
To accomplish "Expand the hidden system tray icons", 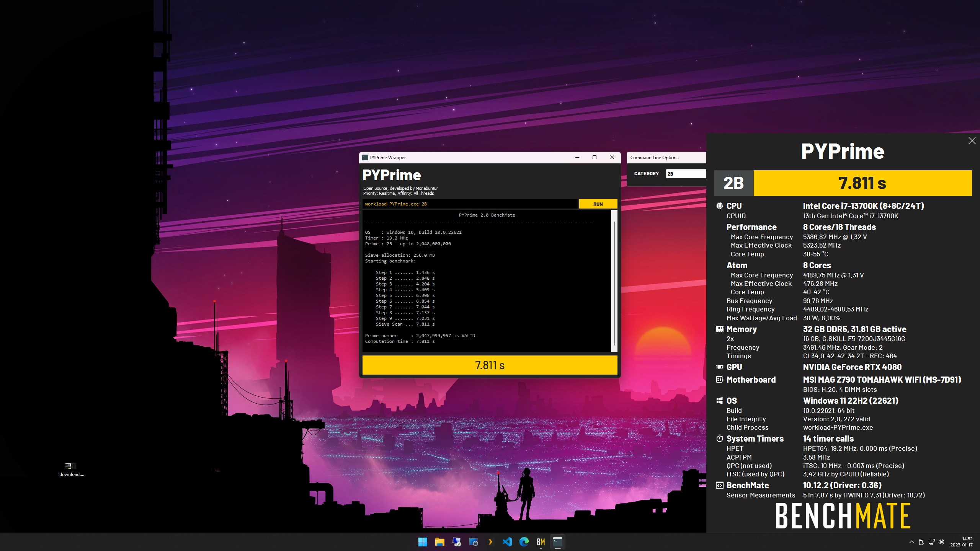I will click(911, 542).
